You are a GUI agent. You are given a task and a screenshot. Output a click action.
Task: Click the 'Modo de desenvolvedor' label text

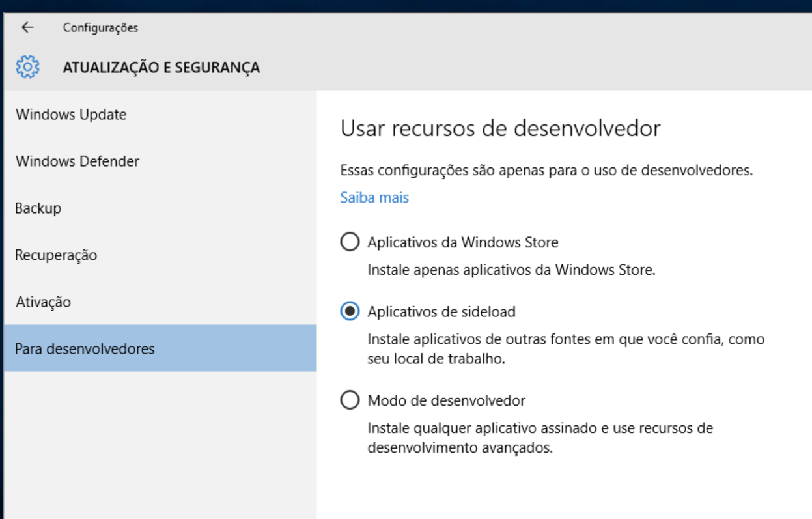(446, 400)
